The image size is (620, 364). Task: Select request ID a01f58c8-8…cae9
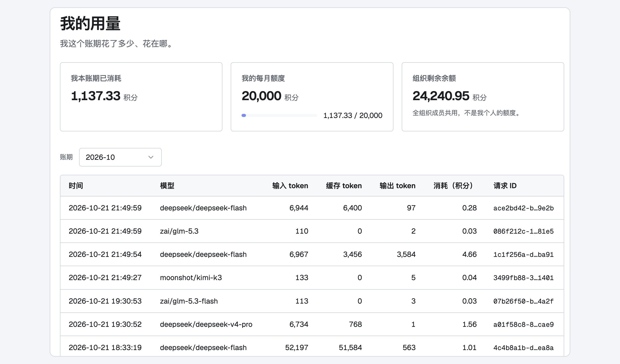(523, 325)
